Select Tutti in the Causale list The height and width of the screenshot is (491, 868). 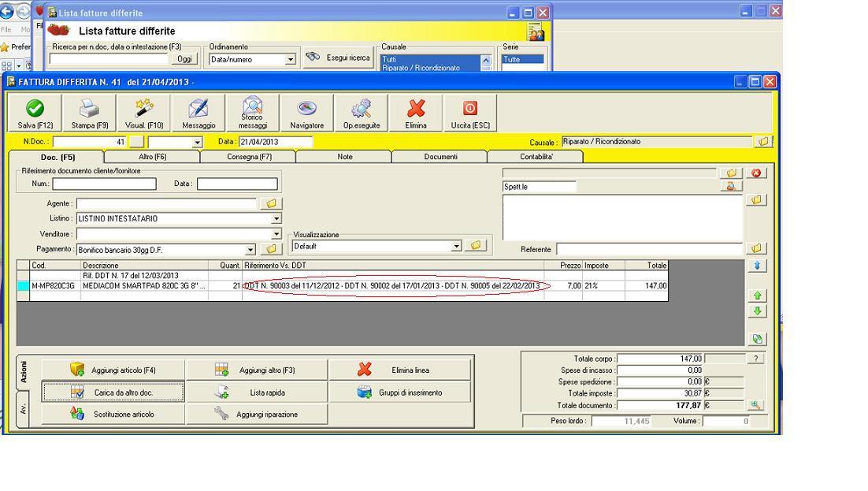point(431,59)
